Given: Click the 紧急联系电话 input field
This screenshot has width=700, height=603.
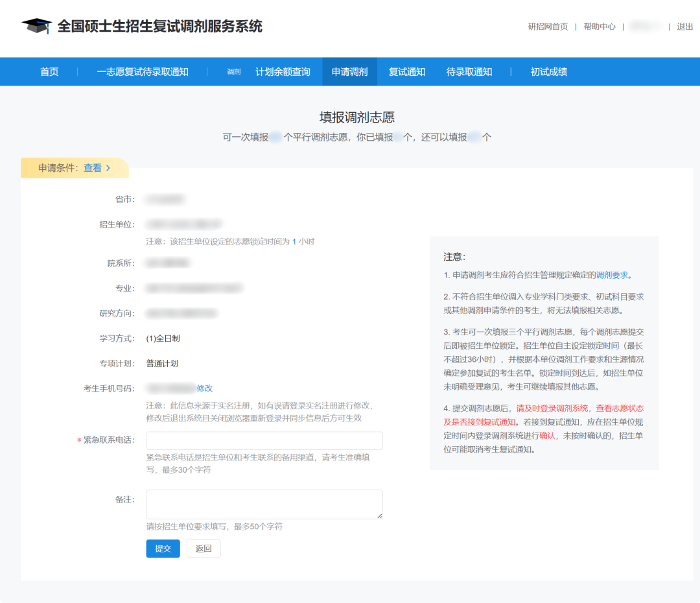Looking at the screenshot, I should coord(264,440).
